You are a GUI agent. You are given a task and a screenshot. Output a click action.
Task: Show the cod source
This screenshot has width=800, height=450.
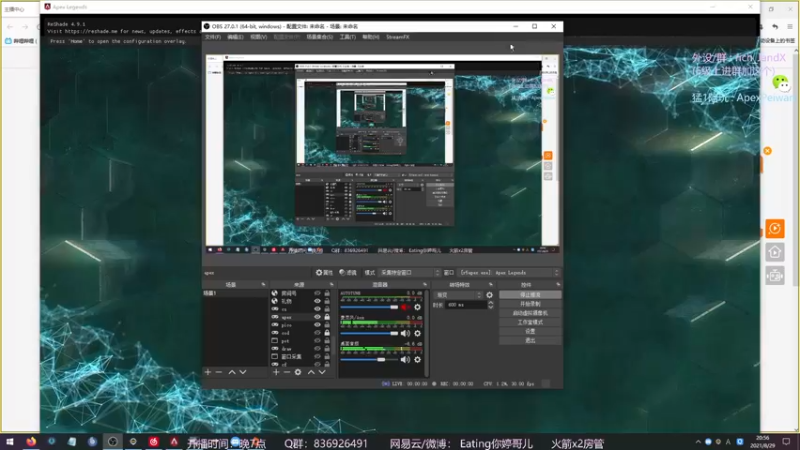tap(317, 333)
